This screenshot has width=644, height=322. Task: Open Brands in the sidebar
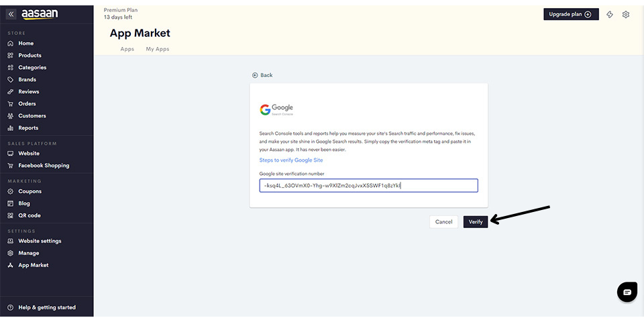[27, 80]
